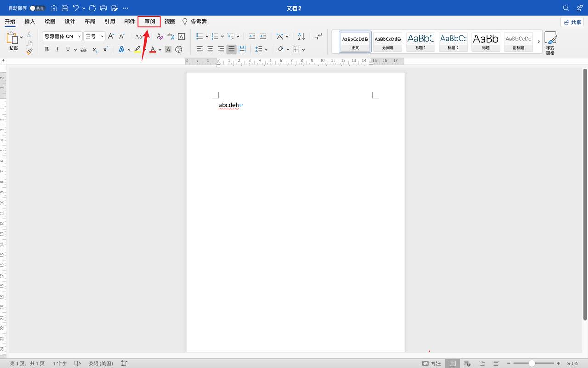Increase font size with larger A icon
This screenshot has width=588, height=368.
(111, 36)
